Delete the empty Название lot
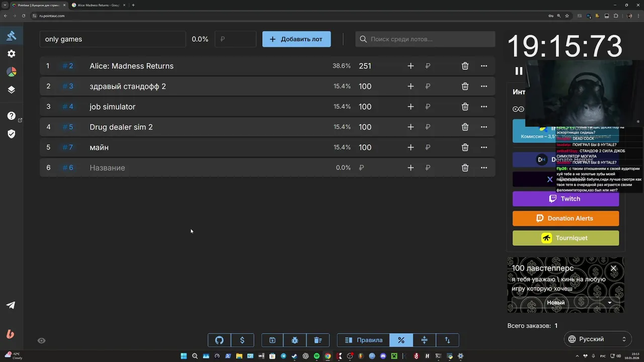Viewport: 644px width, 362px height. (465, 168)
